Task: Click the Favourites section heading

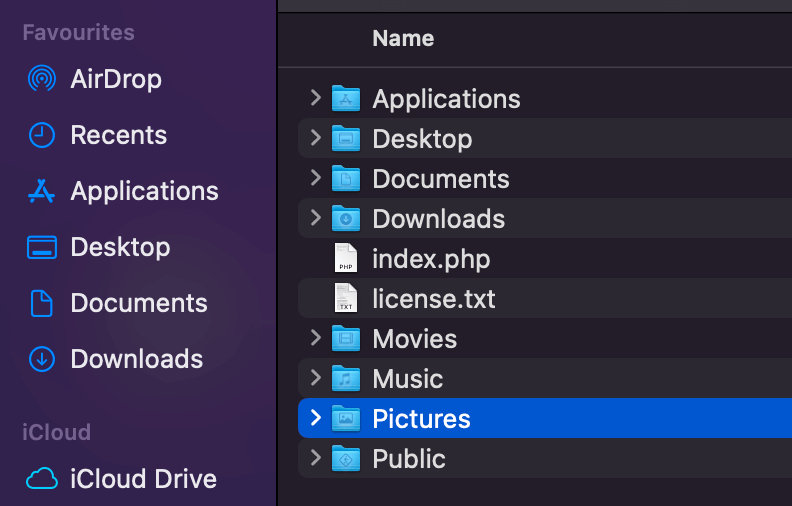Action: point(78,32)
